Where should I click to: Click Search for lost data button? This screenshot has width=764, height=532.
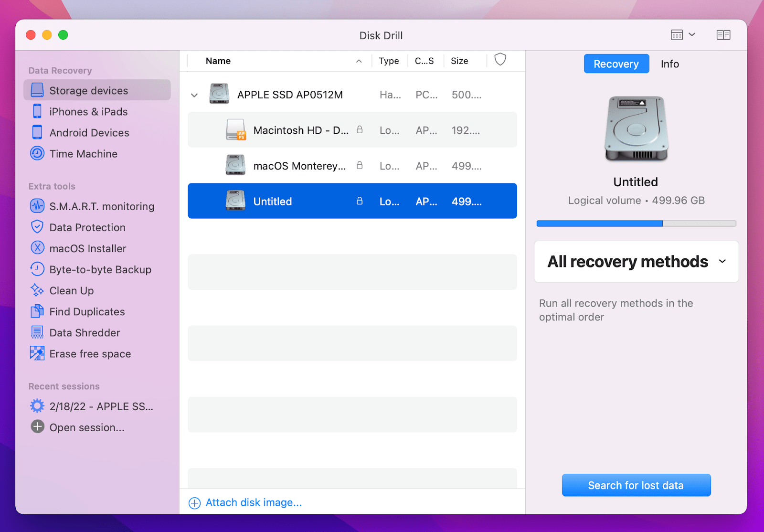[x=636, y=485]
